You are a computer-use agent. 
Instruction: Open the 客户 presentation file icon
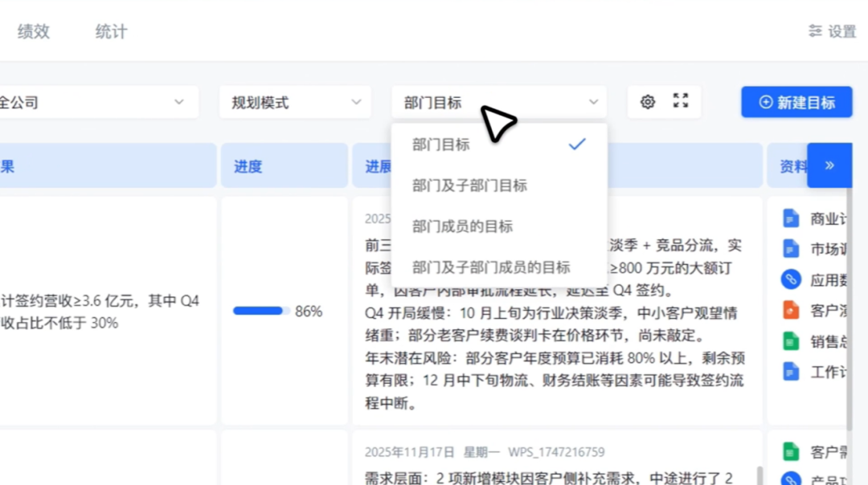coord(791,310)
